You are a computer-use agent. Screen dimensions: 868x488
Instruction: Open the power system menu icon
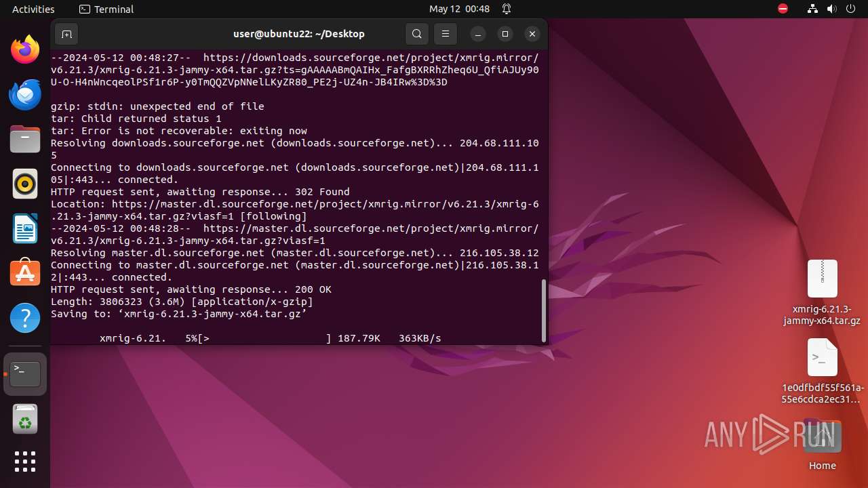tap(851, 9)
